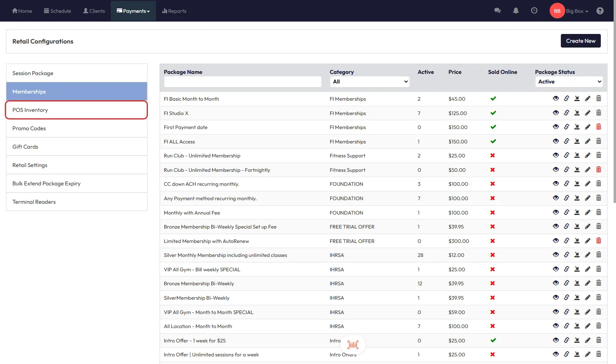616x364 pixels.
Task: Switch to POS Inventory tab
Action: pyautogui.click(x=76, y=110)
